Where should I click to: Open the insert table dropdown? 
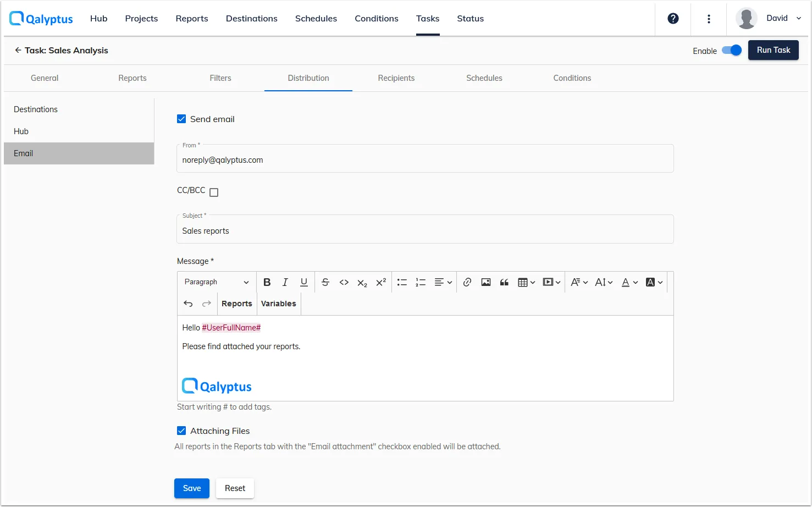click(x=526, y=282)
